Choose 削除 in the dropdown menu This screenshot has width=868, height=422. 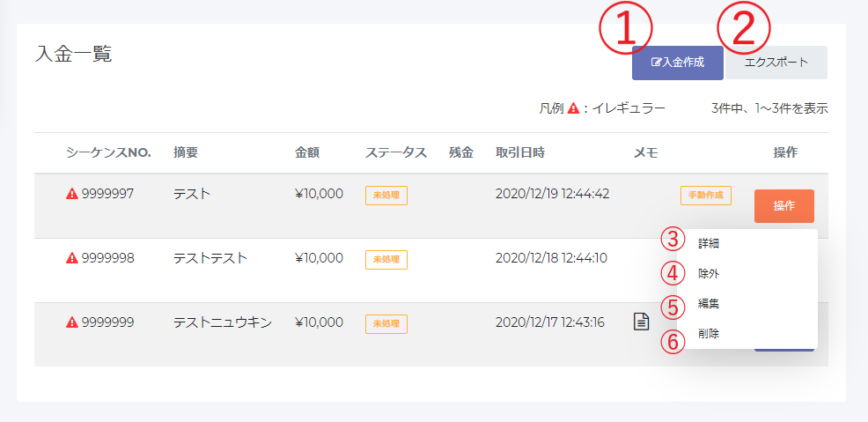pos(709,333)
